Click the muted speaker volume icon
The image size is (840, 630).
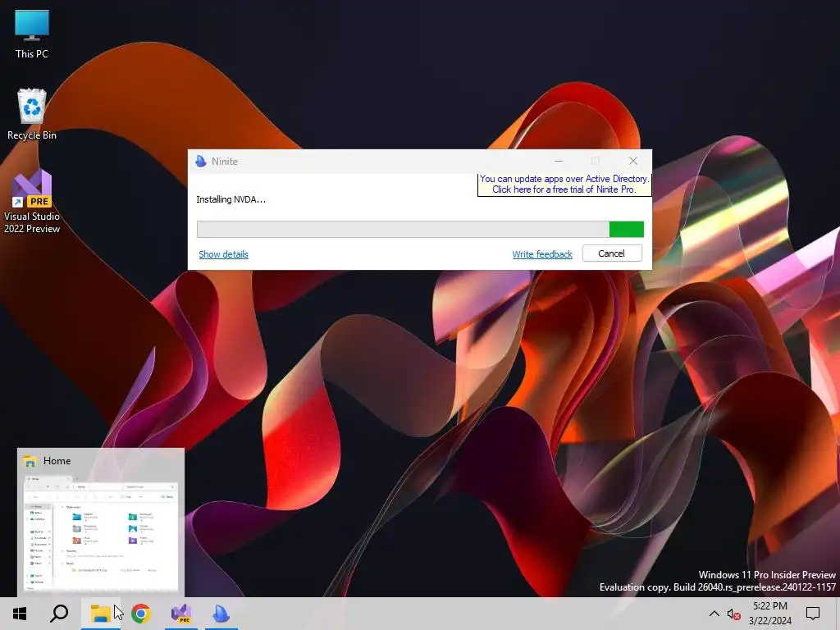(733, 614)
